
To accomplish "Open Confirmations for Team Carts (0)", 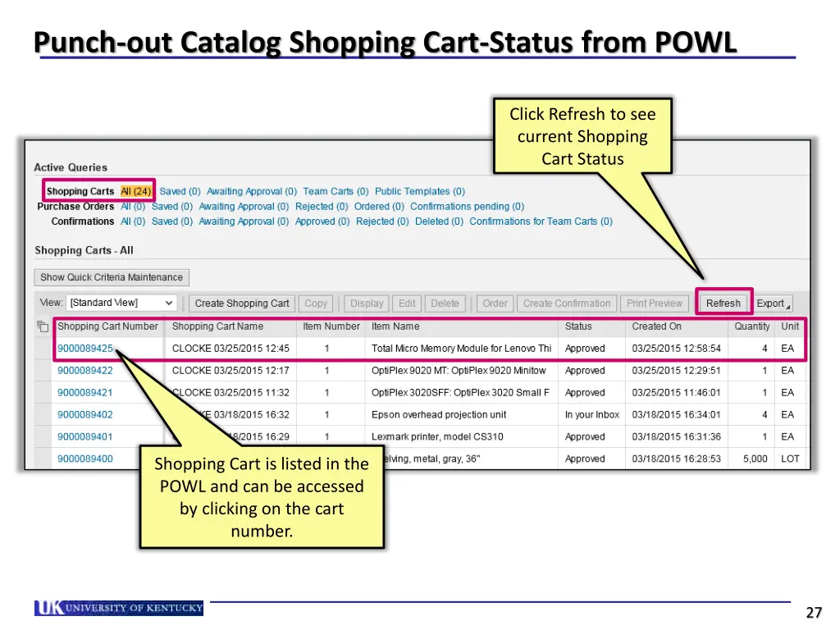I will coord(541,221).
